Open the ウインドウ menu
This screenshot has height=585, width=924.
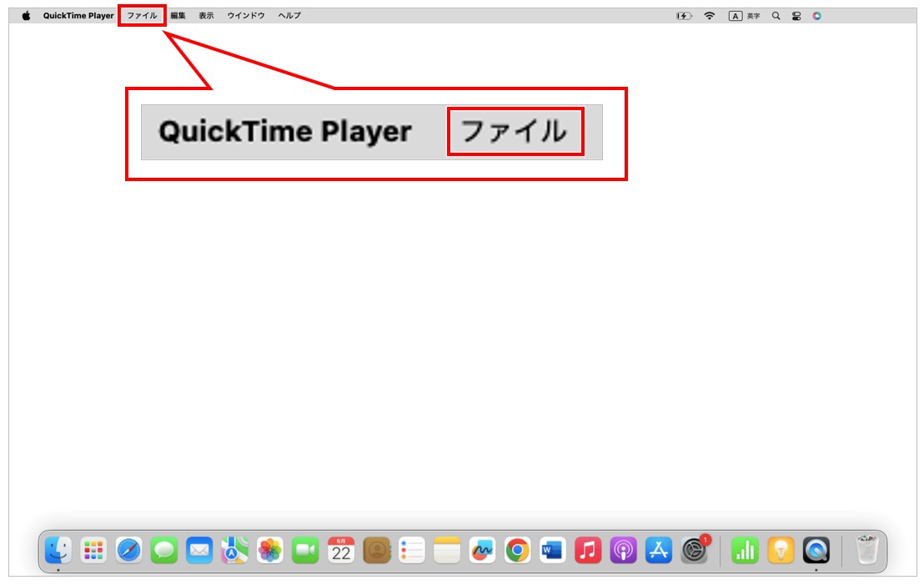246,16
